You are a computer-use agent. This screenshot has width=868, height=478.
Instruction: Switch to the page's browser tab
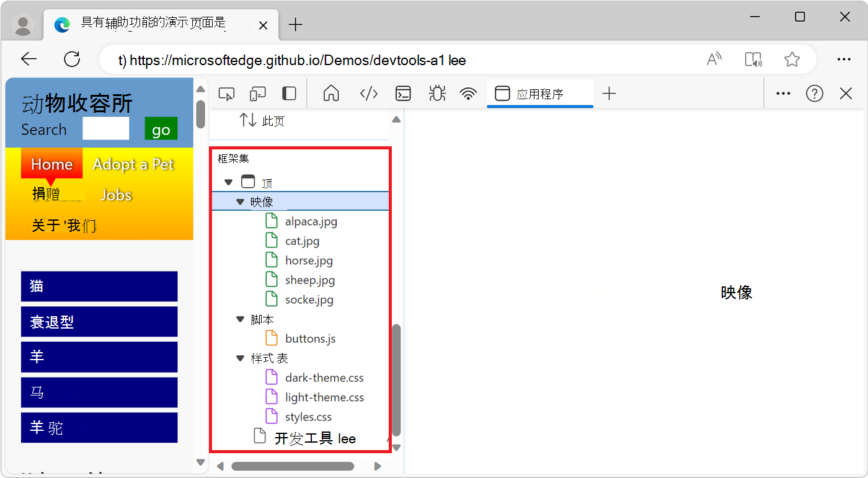[159, 25]
